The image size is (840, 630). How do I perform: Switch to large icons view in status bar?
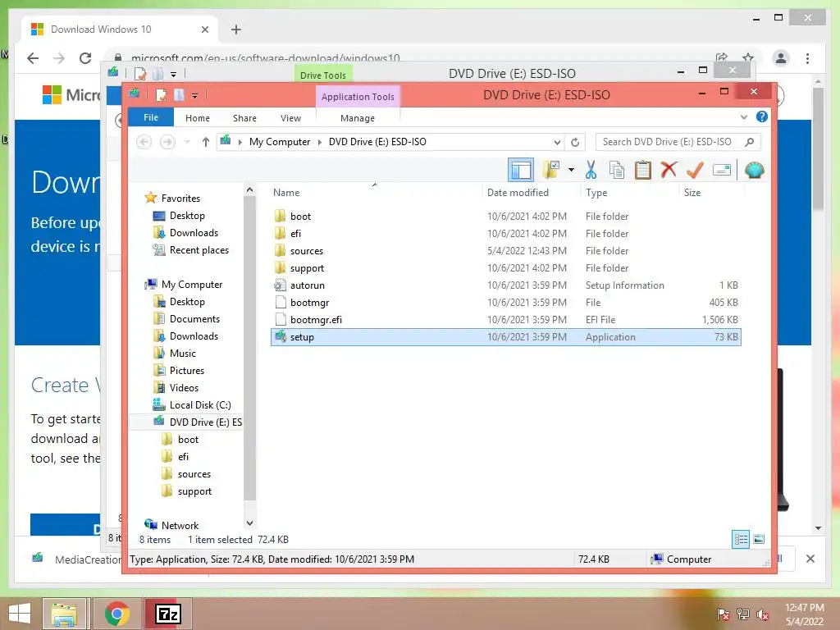[x=759, y=540]
